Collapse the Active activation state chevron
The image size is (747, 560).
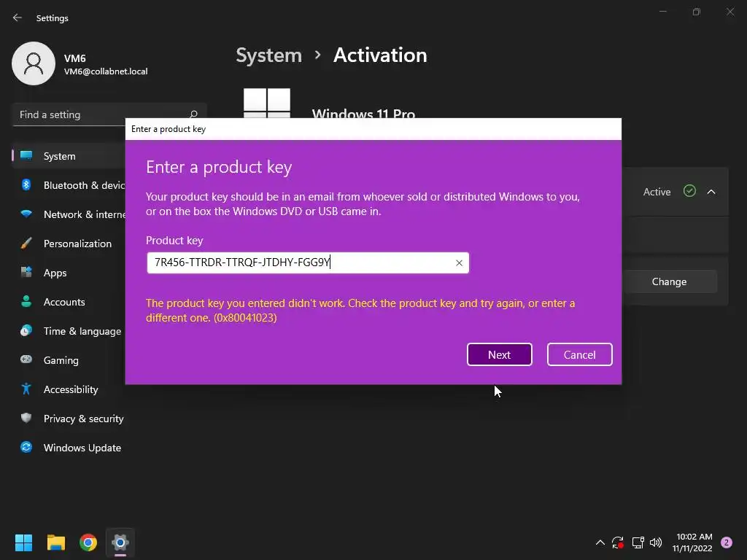click(x=711, y=192)
